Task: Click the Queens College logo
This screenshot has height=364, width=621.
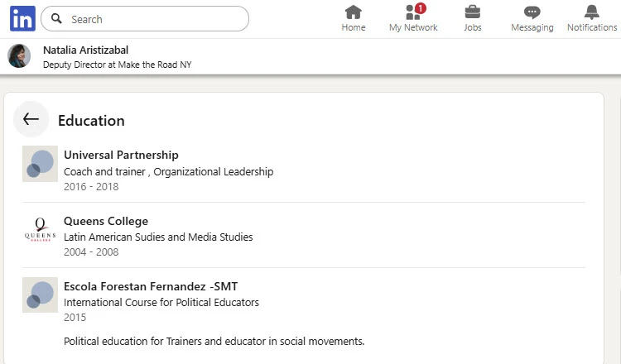Action: point(40,229)
